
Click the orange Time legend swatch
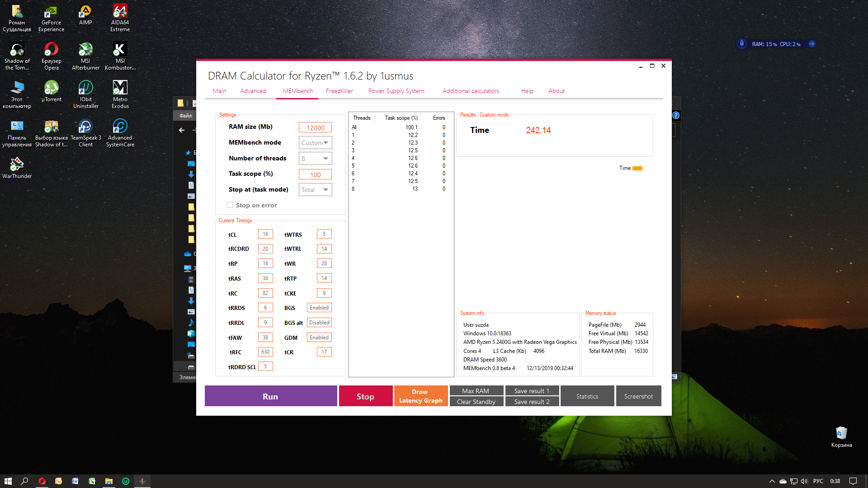point(637,168)
